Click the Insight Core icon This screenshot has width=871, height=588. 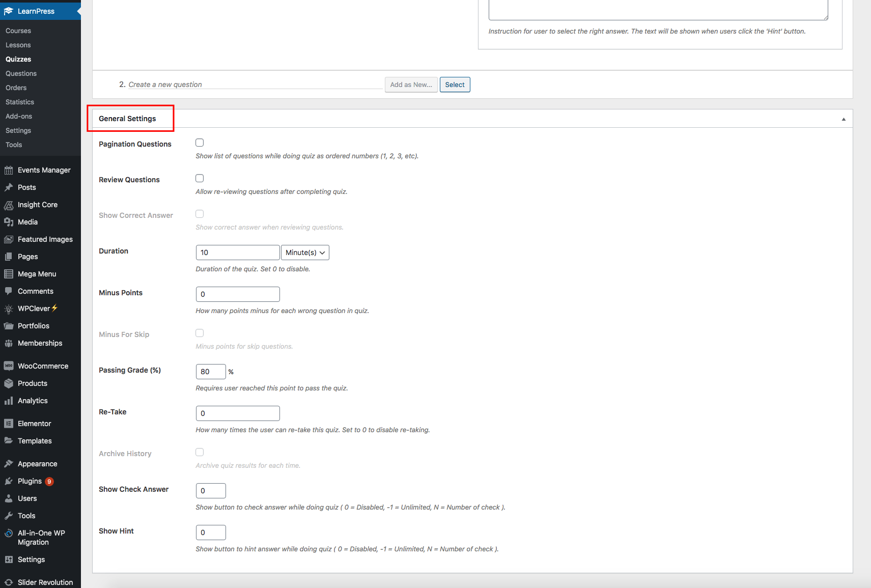[x=9, y=205]
